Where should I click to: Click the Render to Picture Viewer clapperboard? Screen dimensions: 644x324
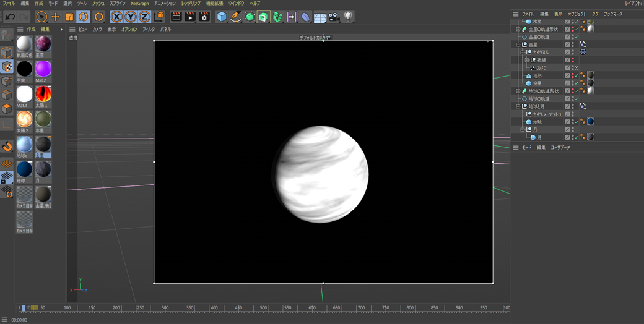[190, 17]
